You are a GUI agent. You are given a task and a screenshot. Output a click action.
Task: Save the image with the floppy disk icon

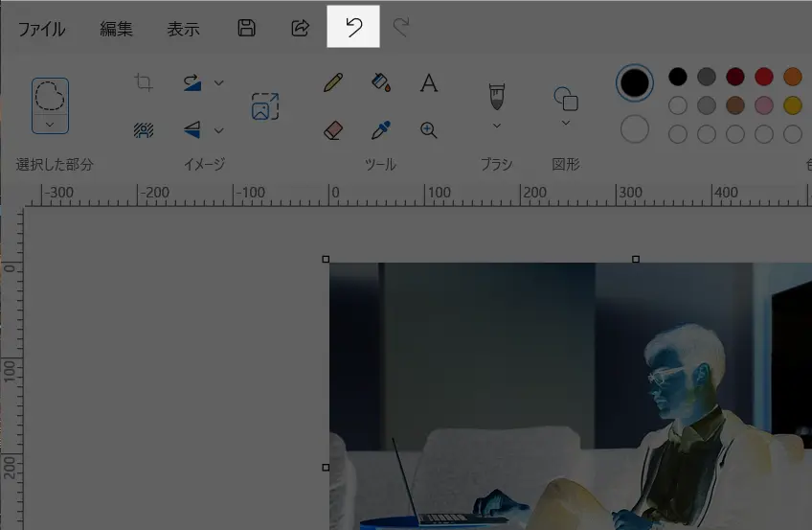pos(246,28)
